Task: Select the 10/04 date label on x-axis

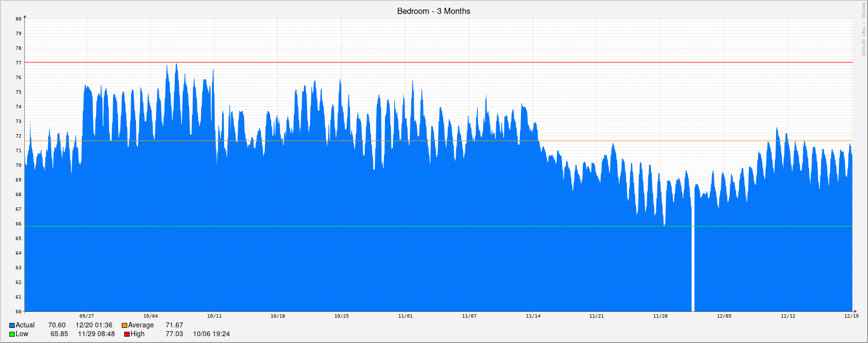Action: pyautogui.click(x=150, y=316)
